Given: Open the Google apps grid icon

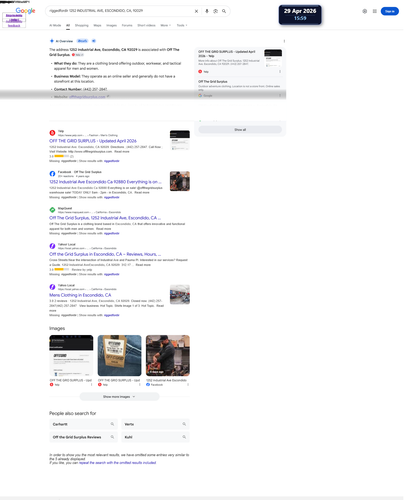Looking at the screenshot, I should click(x=375, y=11).
